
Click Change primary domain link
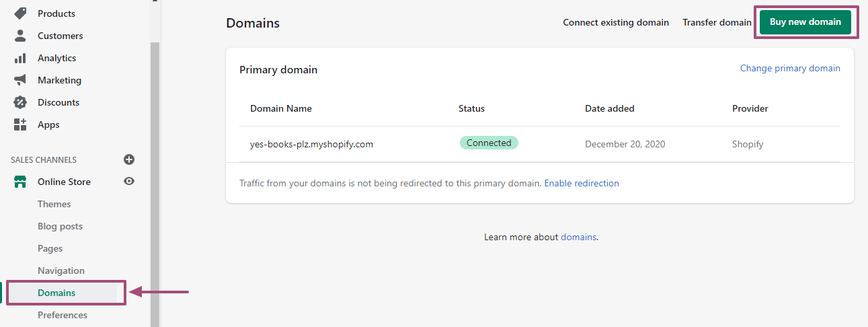click(790, 68)
